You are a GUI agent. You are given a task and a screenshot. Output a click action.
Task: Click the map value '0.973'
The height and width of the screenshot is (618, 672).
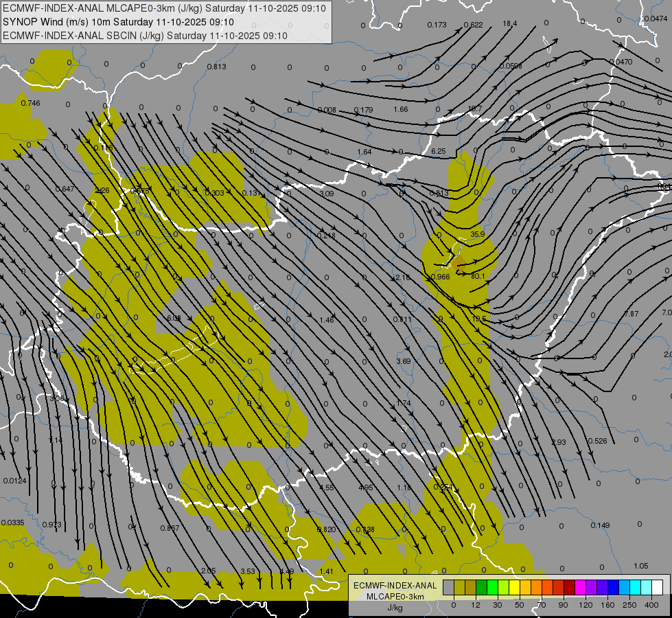pos(52,525)
